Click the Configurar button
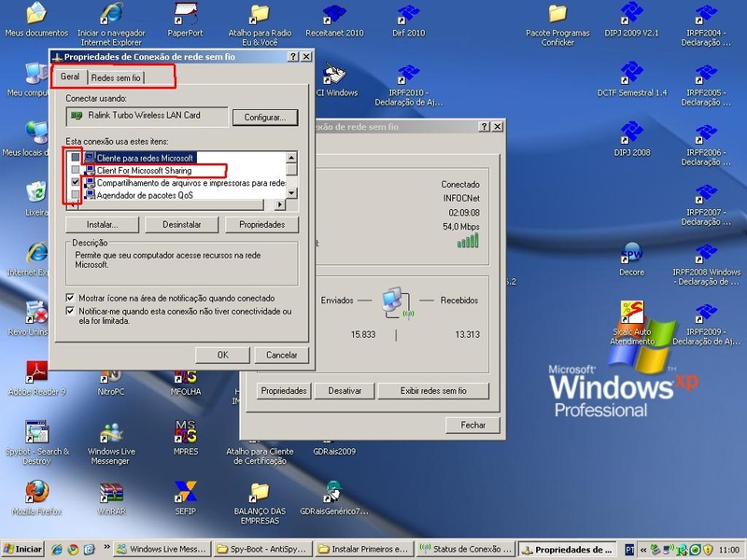 [x=265, y=118]
